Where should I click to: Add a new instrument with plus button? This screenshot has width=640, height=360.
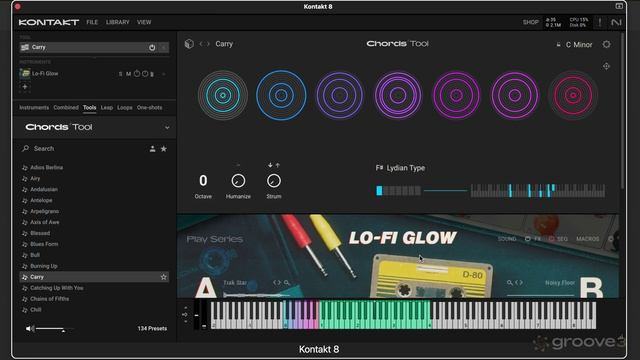[25, 87]
